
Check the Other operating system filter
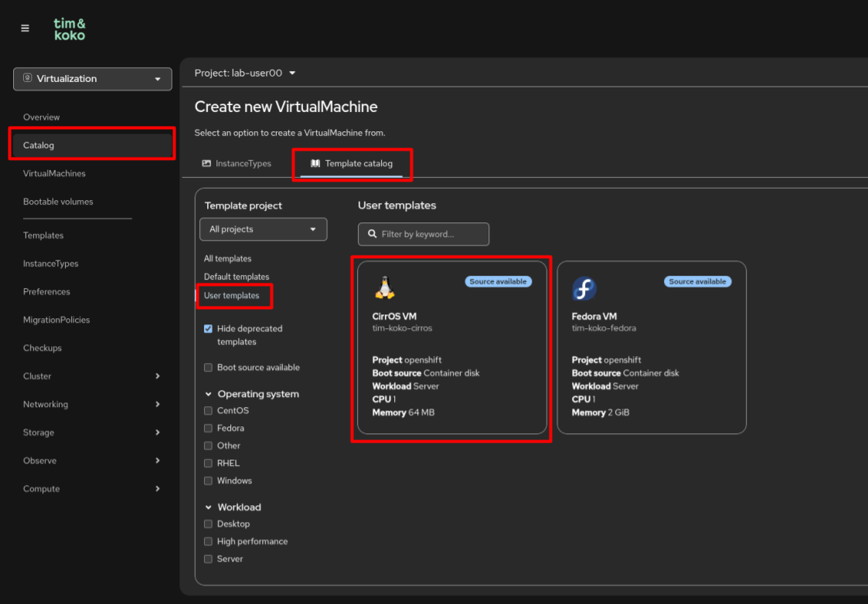click(208, 445)
